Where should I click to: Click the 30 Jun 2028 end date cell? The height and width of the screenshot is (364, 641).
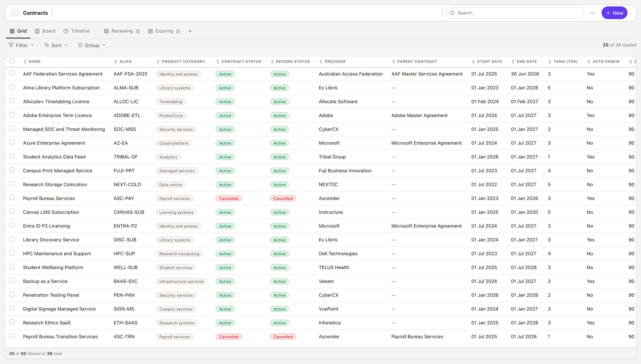pyautogui.click(x=525, y=74)
